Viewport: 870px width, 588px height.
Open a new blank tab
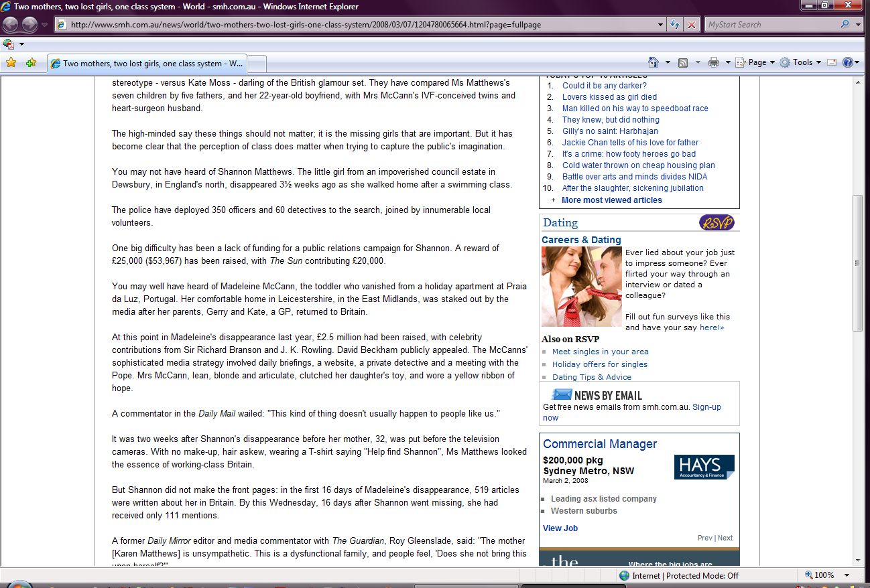257,64
